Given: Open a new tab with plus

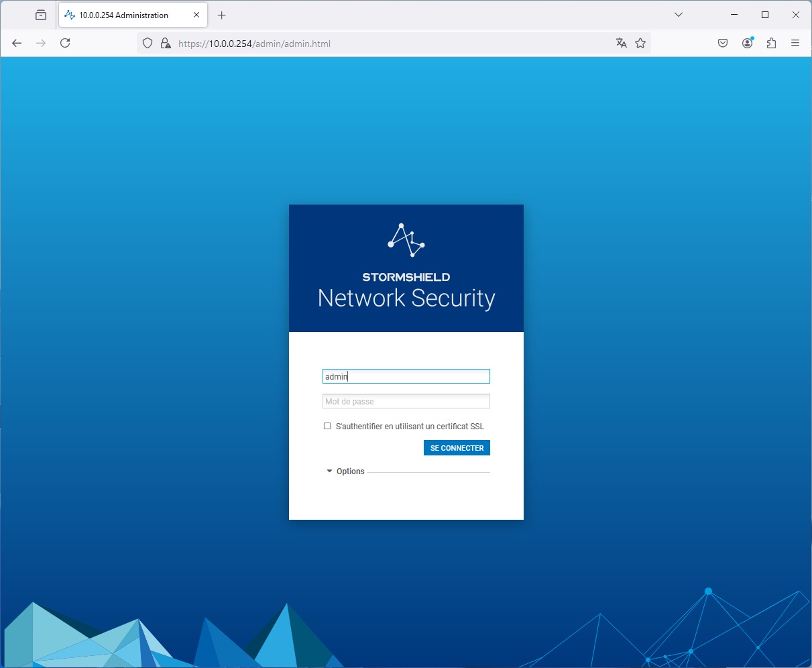Looking at the screenshot, I should tap(222, 15).
